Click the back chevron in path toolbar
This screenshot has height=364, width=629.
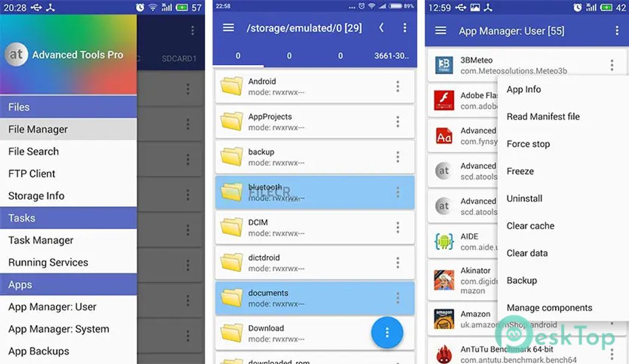(x=381, y=28)
